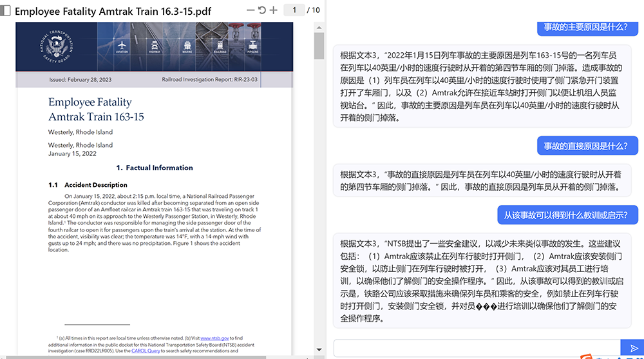Click the PDF scrollbar down arrow
Viewport: 644px width, 359px height.
319,348
